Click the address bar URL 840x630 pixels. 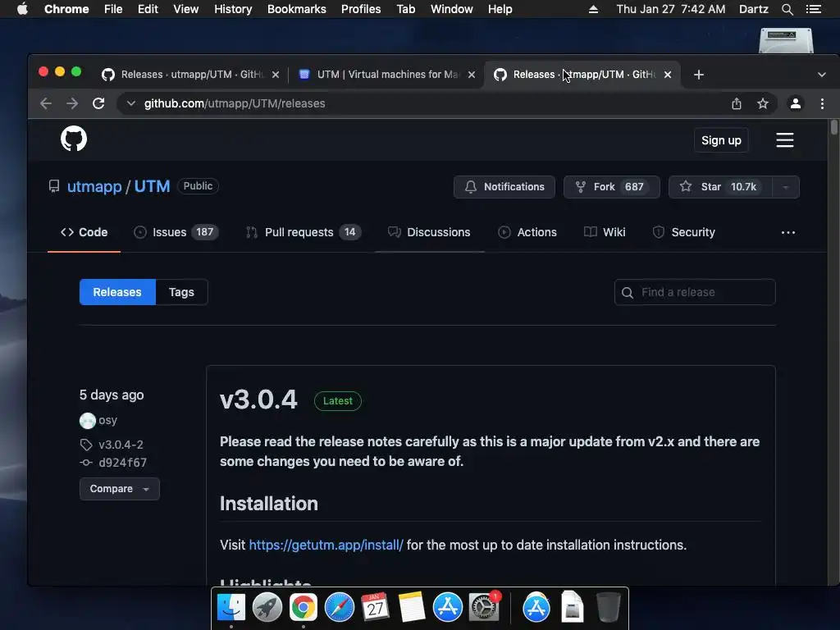[x=235, y=103]
